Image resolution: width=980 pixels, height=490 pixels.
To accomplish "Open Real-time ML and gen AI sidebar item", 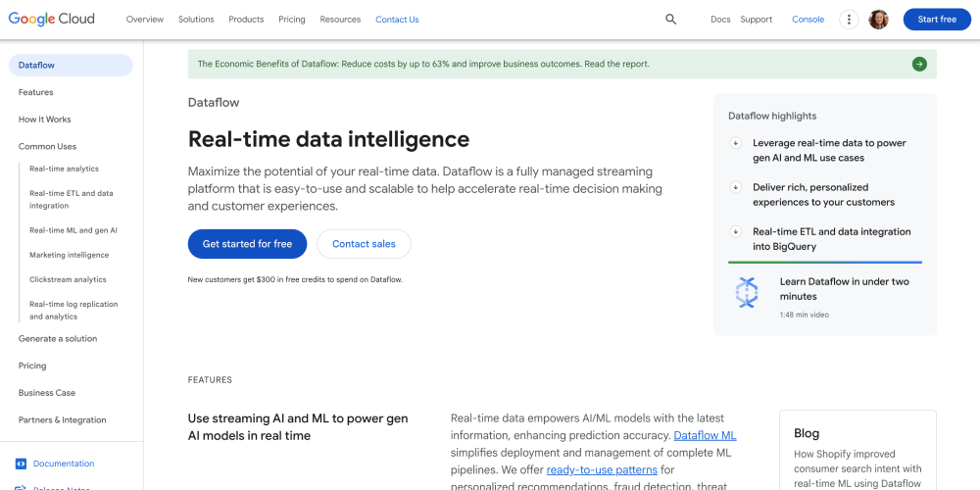I will pos(73,230).
